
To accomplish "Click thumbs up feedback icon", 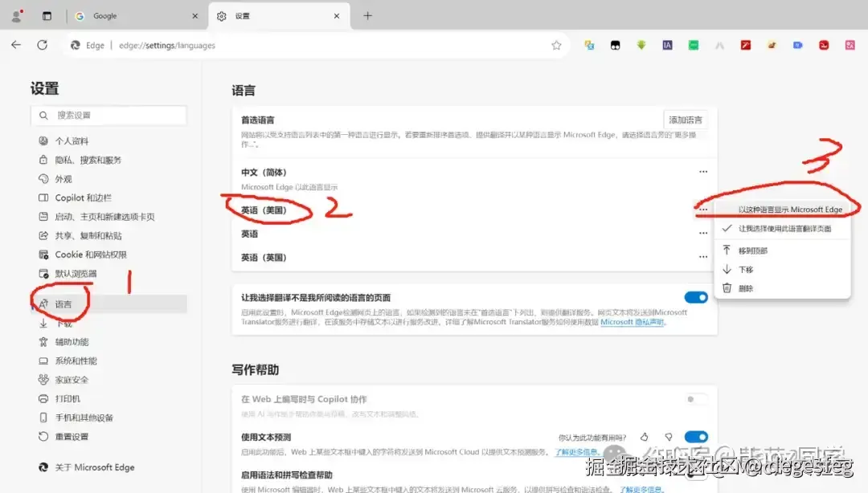I will tap(645, 437).
